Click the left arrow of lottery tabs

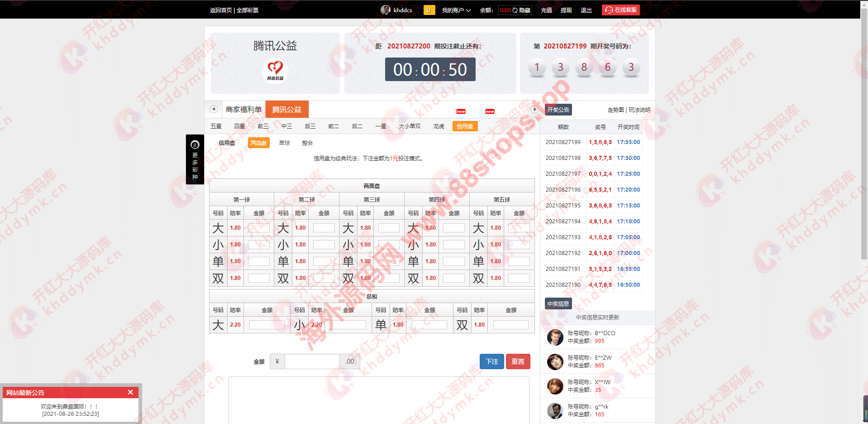[214, 109]
